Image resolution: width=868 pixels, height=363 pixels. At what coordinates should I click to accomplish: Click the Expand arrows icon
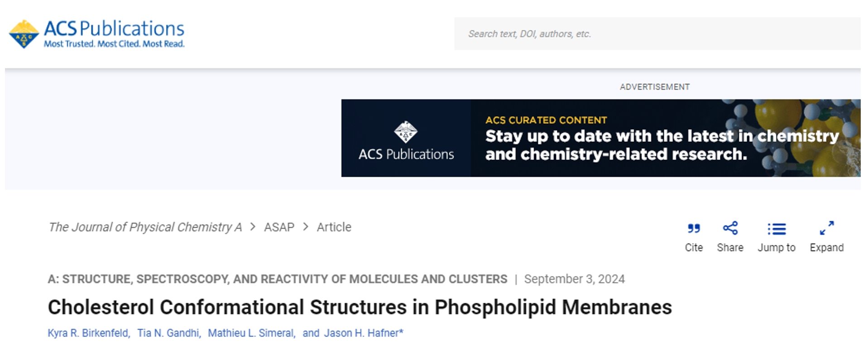(827, 228)
